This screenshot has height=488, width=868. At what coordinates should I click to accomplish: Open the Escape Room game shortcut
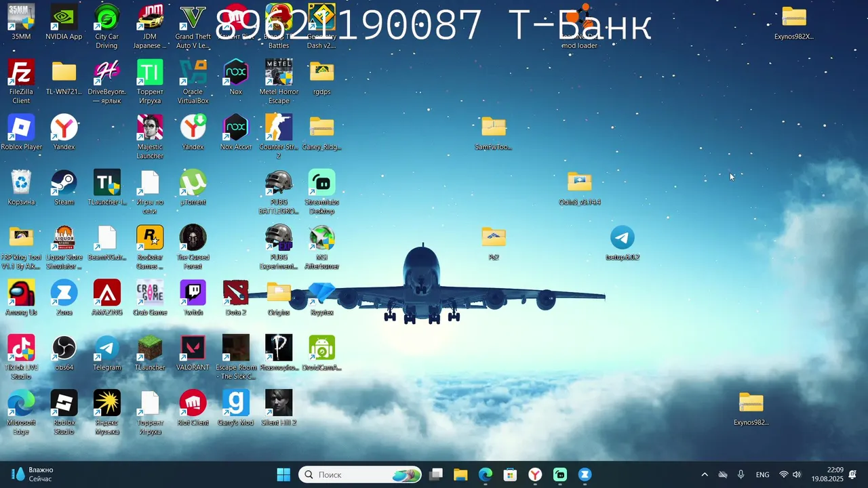pyautogui.click(x=235, y=357)
